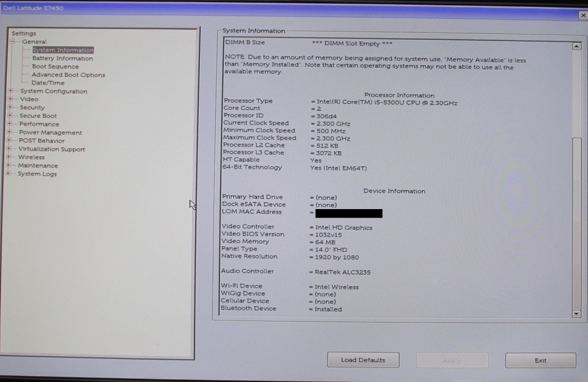Viewport: 588px width, 382px height.
Task: Click the Wi-Fi Device value Intel Wireless
Action: coord(336,287)
